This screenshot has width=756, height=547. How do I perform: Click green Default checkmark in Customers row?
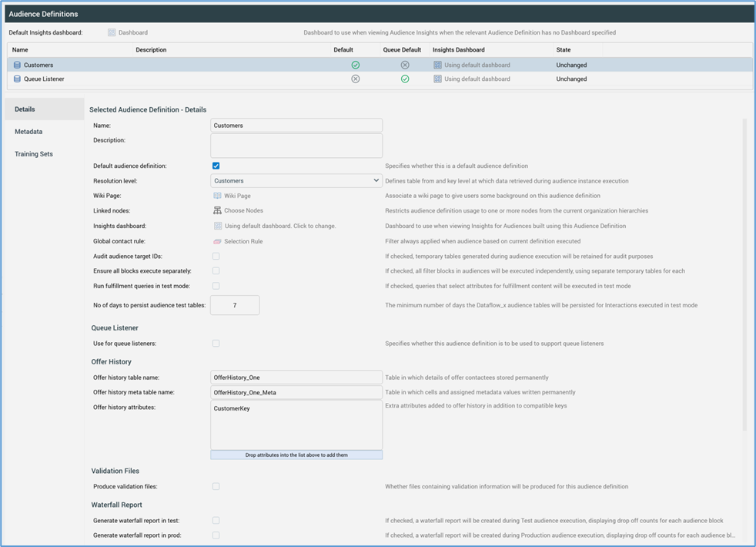(355, 65)
